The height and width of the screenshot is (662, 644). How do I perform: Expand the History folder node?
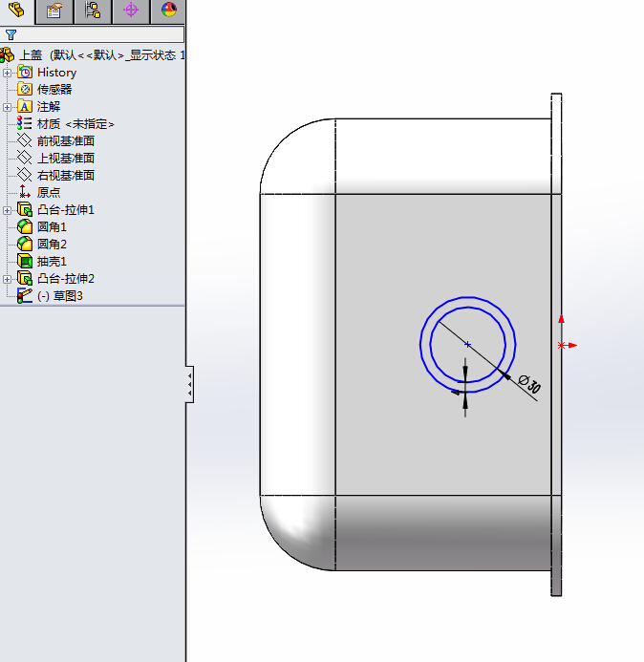click(x=7, y=73)
